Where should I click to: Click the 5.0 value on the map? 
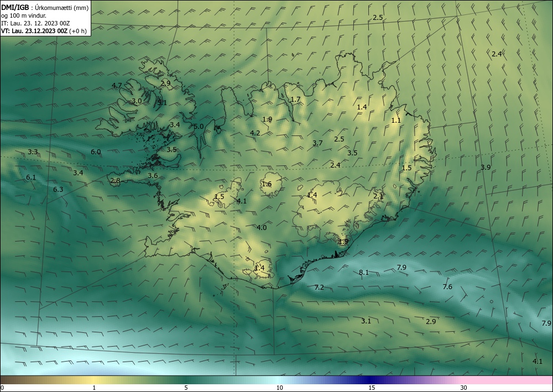pos(199,126)
